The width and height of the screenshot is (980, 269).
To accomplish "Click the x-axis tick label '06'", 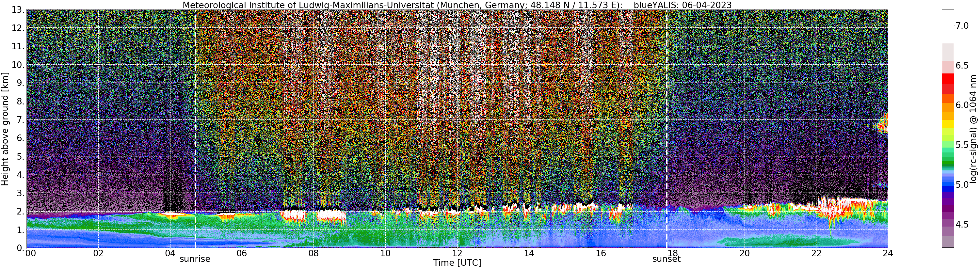I will coord(242,253).
